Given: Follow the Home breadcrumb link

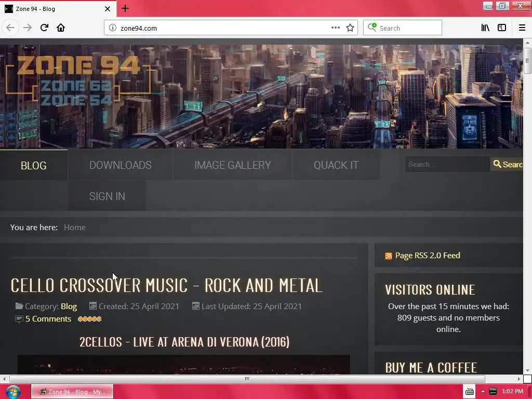Looking at the screenshot, I should [75, 228].
